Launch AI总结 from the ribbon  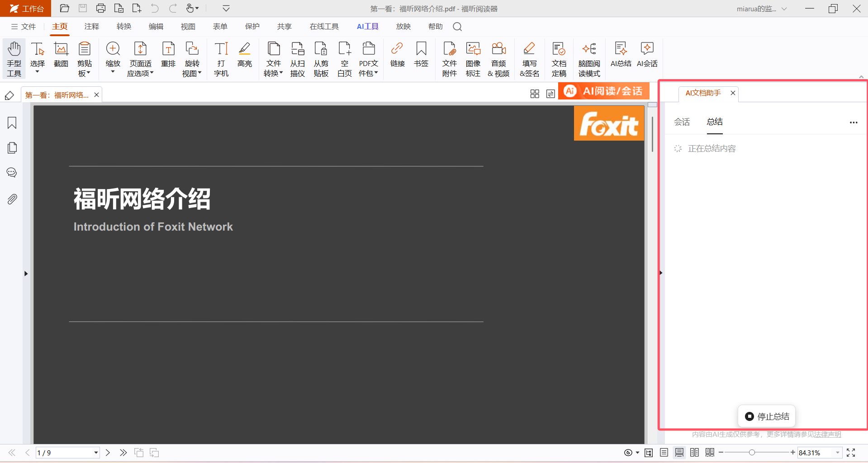621,55
